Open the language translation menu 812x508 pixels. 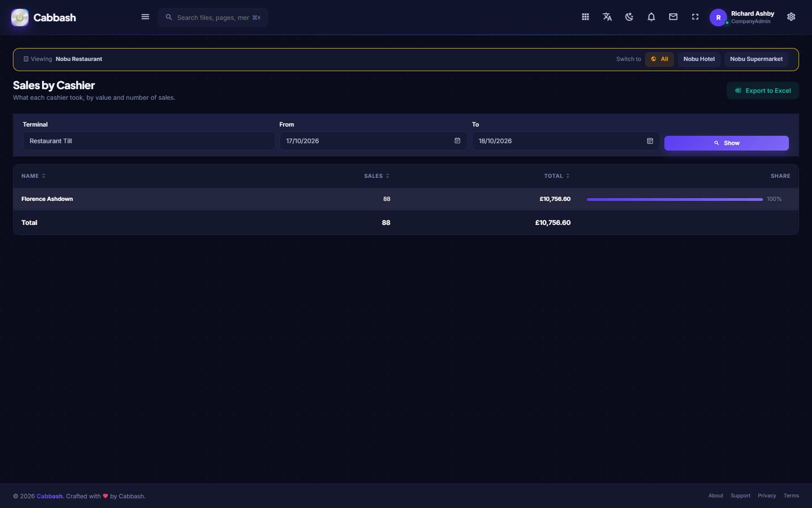607,17
